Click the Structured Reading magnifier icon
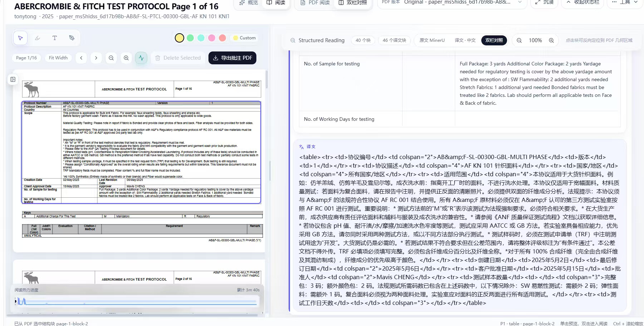The height and width of the screenshot is (326, 644). [x=293, y=40]
